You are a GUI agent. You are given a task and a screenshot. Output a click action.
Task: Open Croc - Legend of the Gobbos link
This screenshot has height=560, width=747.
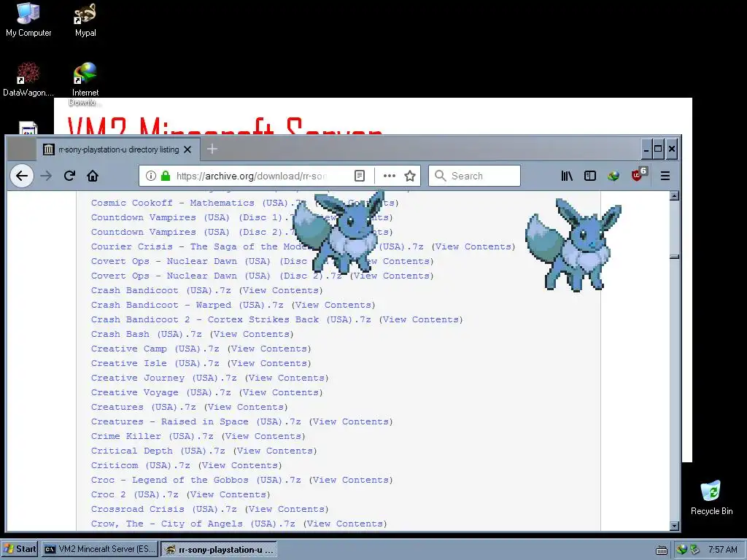point(196,480)
